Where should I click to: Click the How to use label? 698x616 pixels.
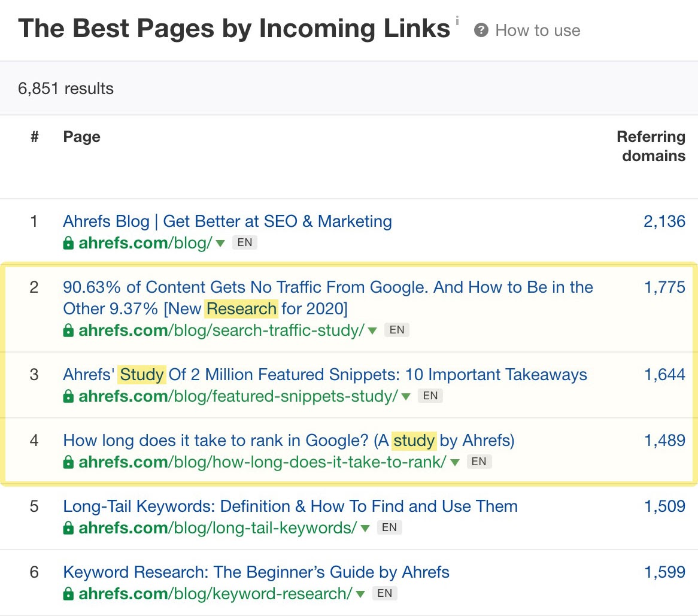[x=537, y=30]
